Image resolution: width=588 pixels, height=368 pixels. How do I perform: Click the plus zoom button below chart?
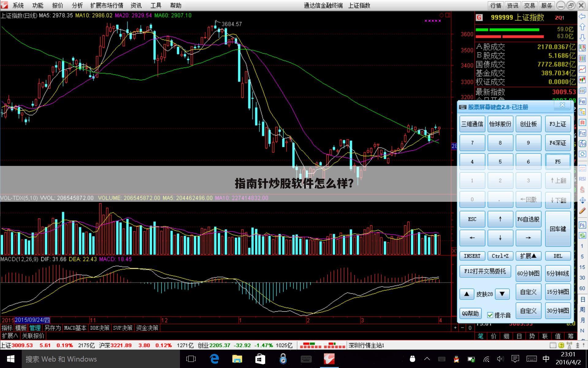[x=455, y=328]
